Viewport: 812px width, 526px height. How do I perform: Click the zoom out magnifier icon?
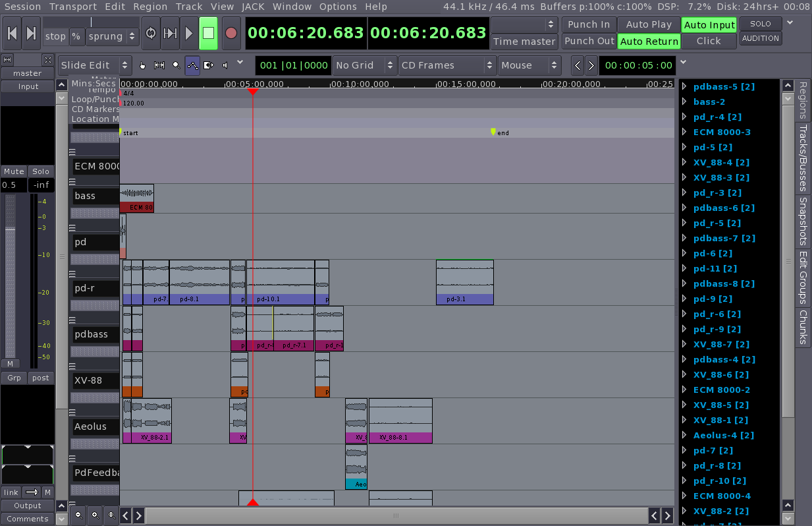[x=79, y=515]
